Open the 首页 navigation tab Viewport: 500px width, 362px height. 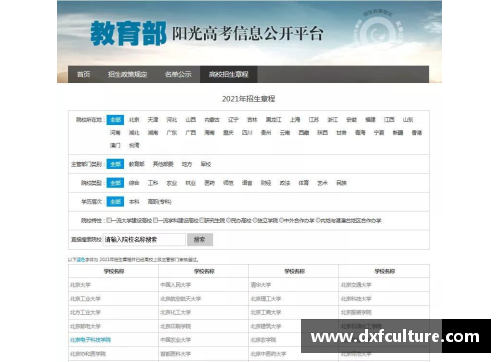pyautogui.click(x=83, y=74)
